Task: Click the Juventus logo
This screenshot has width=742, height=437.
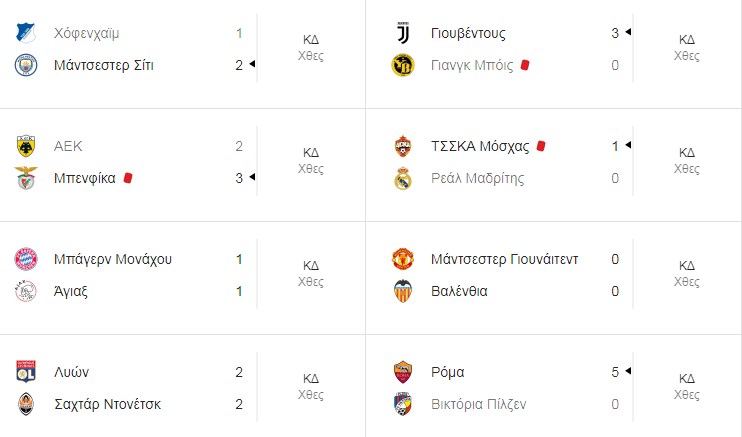Action: [403, 33]
